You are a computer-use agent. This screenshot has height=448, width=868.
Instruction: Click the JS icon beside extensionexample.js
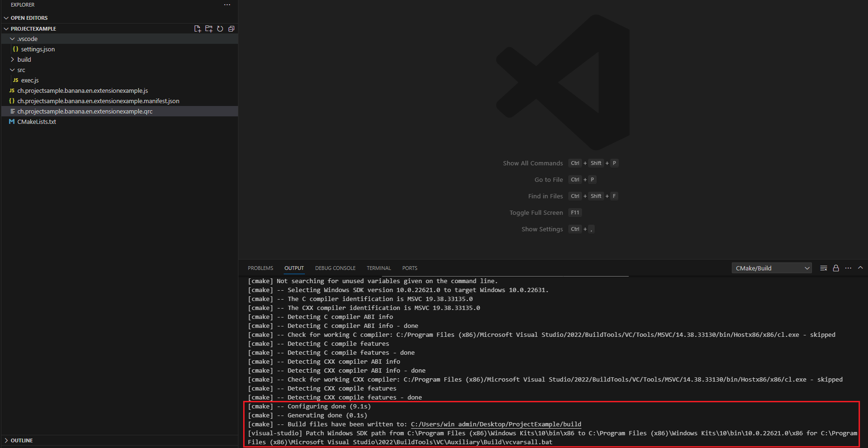pos(12,90)
